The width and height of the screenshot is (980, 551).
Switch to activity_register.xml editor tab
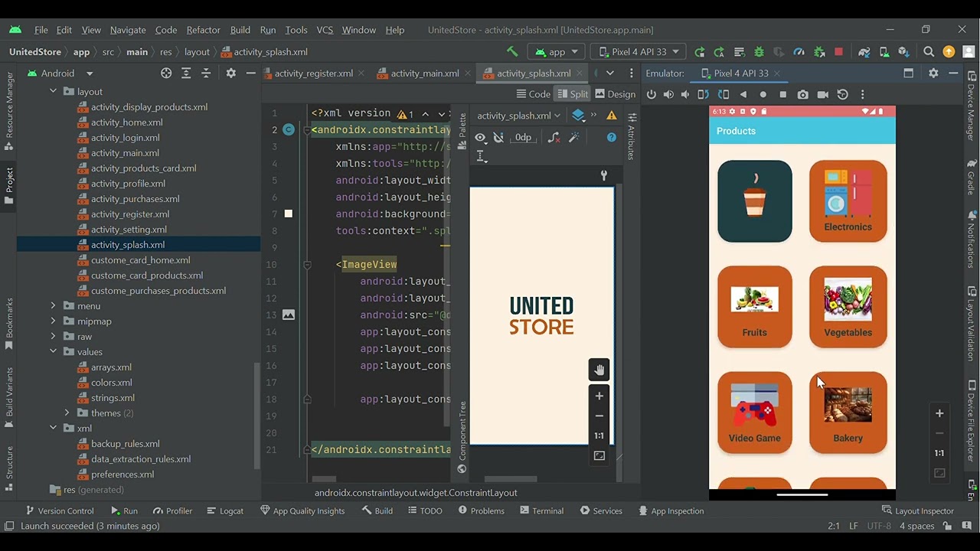click(313, 73)
